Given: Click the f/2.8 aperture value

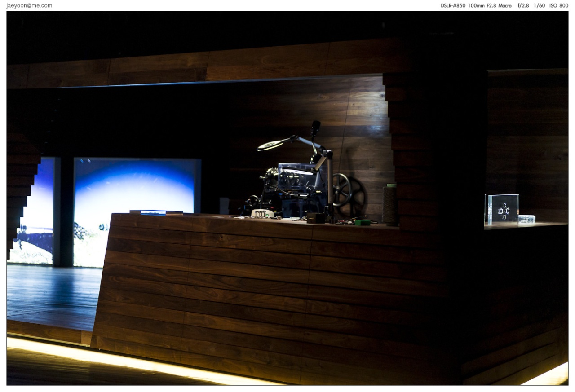Looking at the screenshot, I should click(523, 6).
